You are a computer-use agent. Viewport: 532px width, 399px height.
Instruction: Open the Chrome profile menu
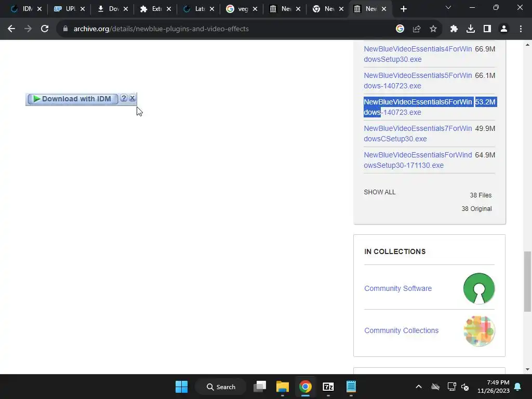[x=504, y=29]
